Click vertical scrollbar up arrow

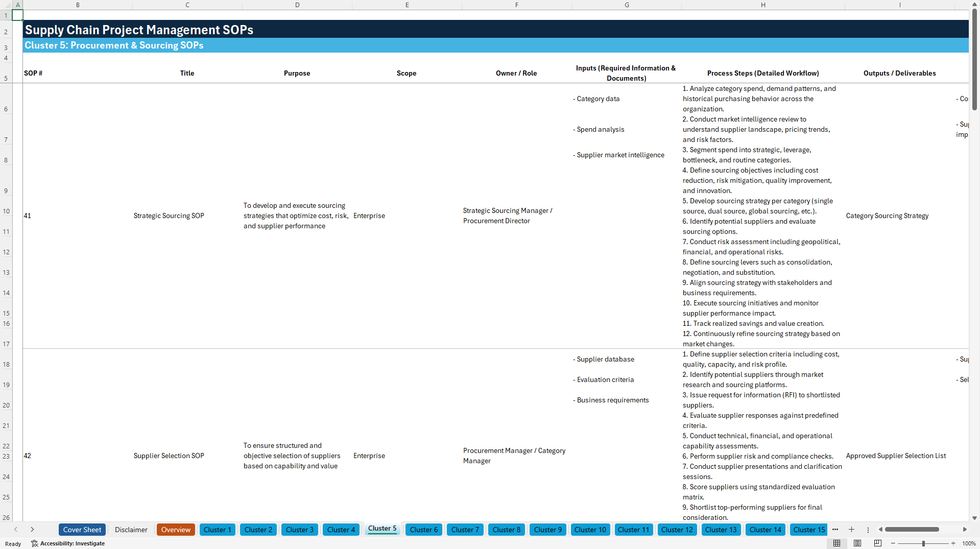point(974,5)
